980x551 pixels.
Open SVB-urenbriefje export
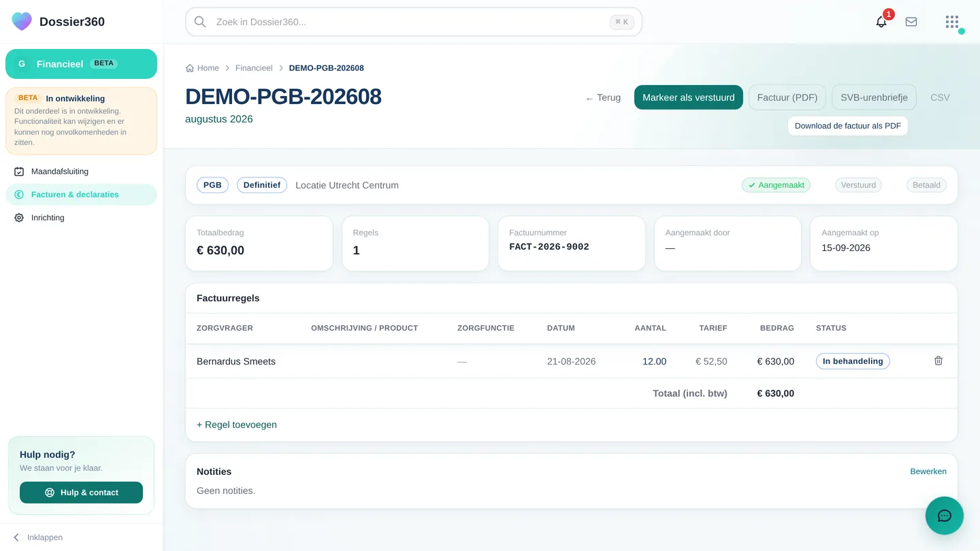(874, 97)
